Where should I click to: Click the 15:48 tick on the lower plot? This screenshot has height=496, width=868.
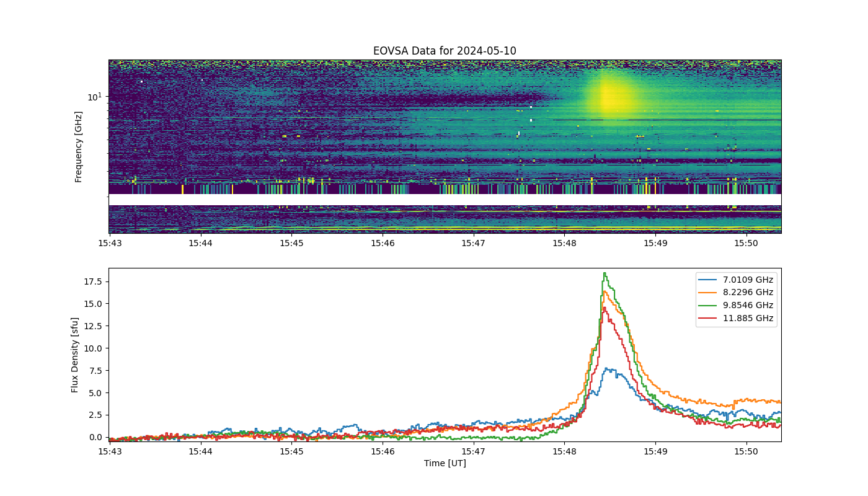point(564,452)
